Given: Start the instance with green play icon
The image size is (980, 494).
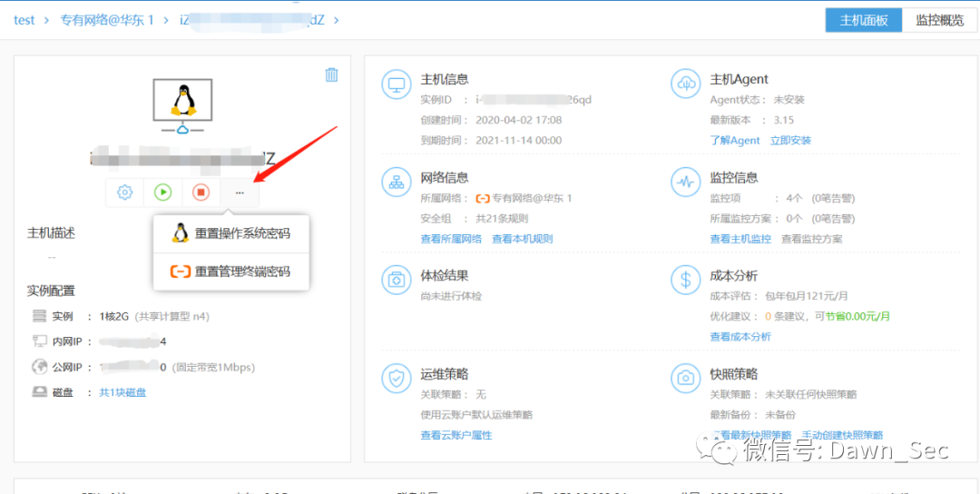Looking at the screenshot, I should [163, 192].
